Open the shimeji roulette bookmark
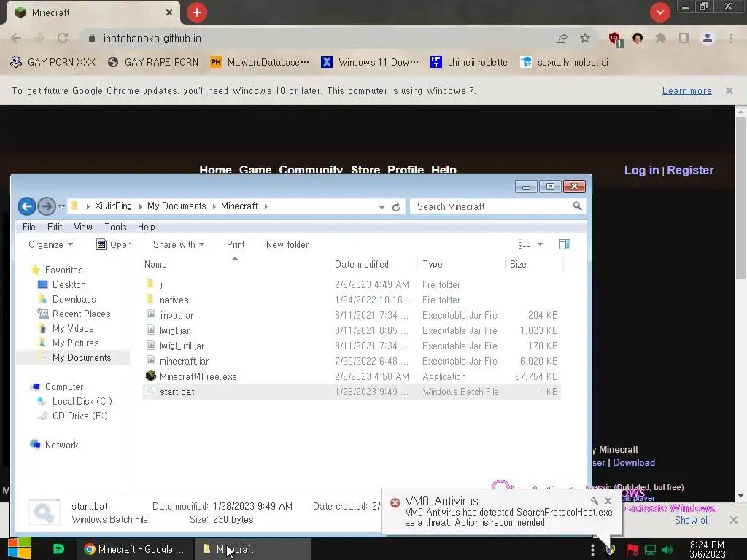Image resolution: width=747 pixels, height=560 pixels. click(x=469, y=63)
